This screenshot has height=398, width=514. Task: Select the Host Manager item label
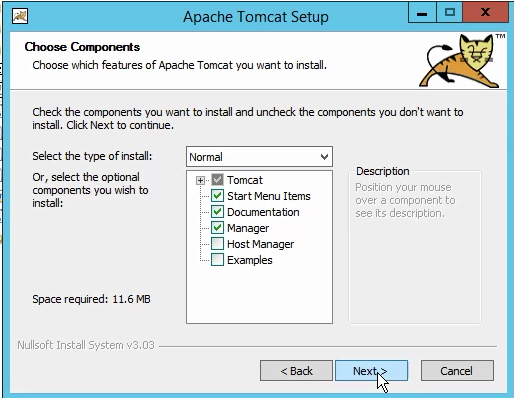point(261,244)
